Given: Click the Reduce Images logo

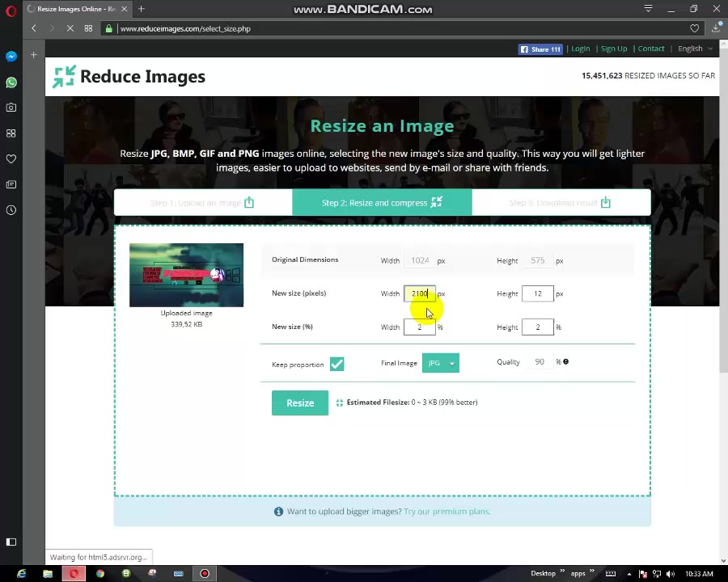Looking at the screenshot, I should pyautogui.click(x=129, y=77).
